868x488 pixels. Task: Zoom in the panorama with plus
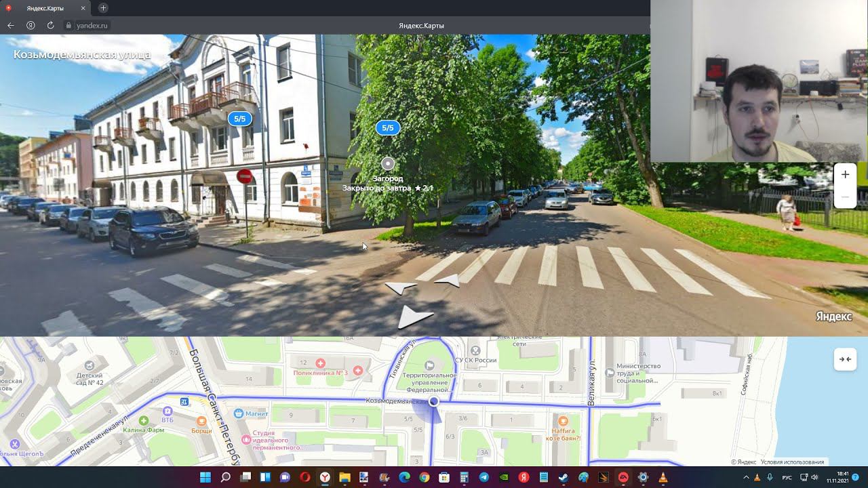pos(845,174)
